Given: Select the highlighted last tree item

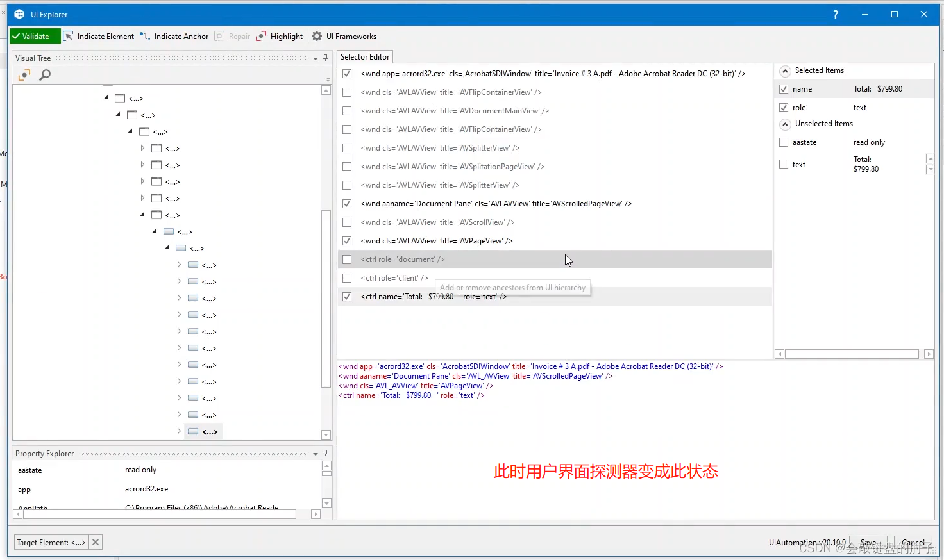Looking at the screenshot, I should click(x=203, y=431).
